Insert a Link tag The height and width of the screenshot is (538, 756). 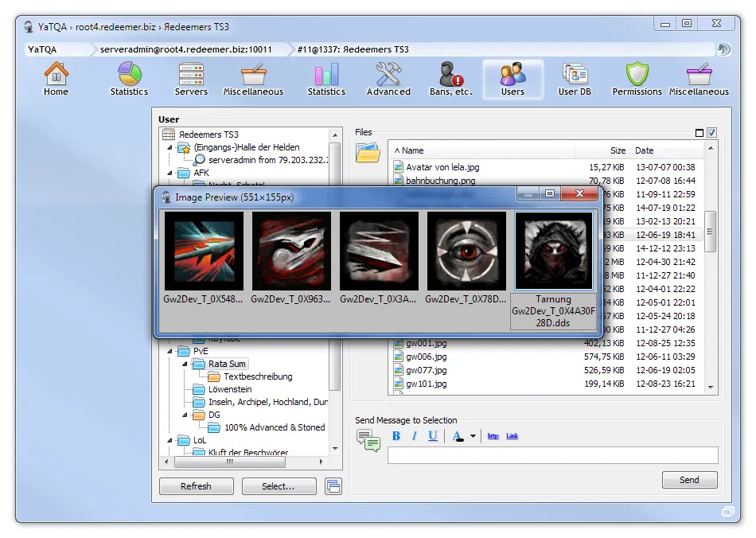[512, 436]
